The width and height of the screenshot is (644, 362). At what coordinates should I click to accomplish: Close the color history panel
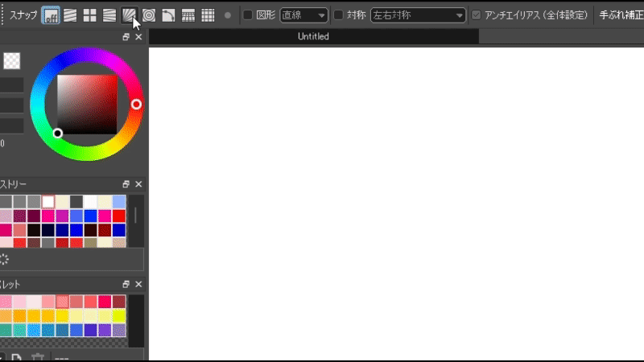tap(138, 184)
